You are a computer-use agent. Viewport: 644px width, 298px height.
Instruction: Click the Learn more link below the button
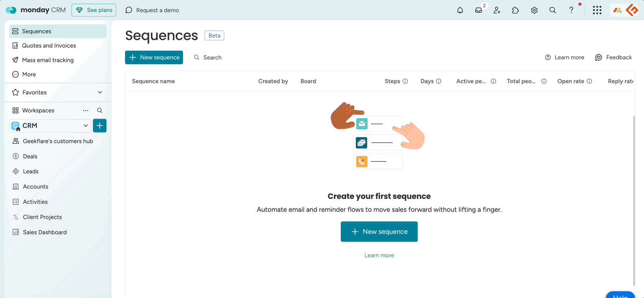(379, 255)
